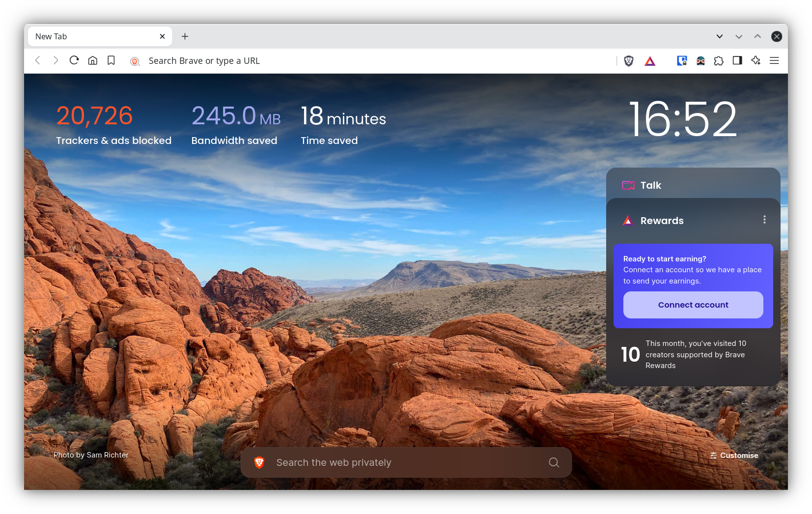Toggle the sidebar panel icon
Viewport: 812px width, 514px height.
[737, 60]
